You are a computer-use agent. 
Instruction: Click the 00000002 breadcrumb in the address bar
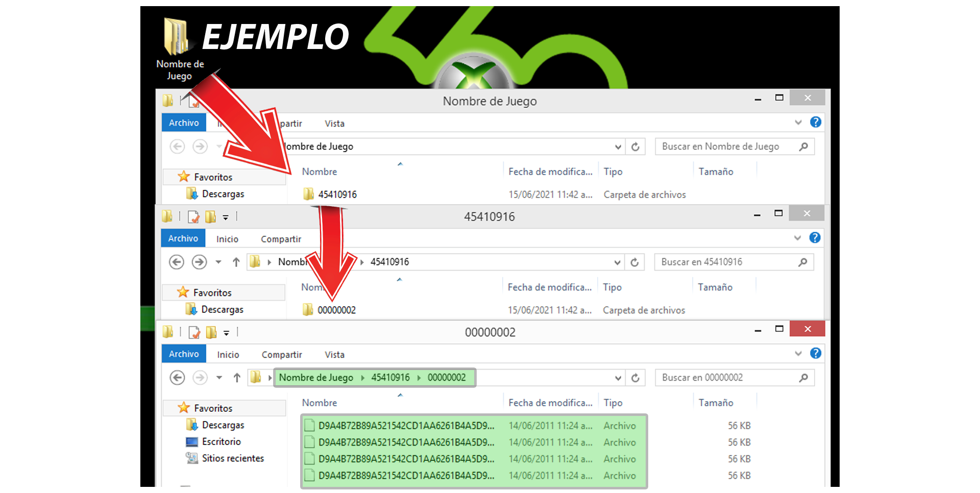point(447,378)
